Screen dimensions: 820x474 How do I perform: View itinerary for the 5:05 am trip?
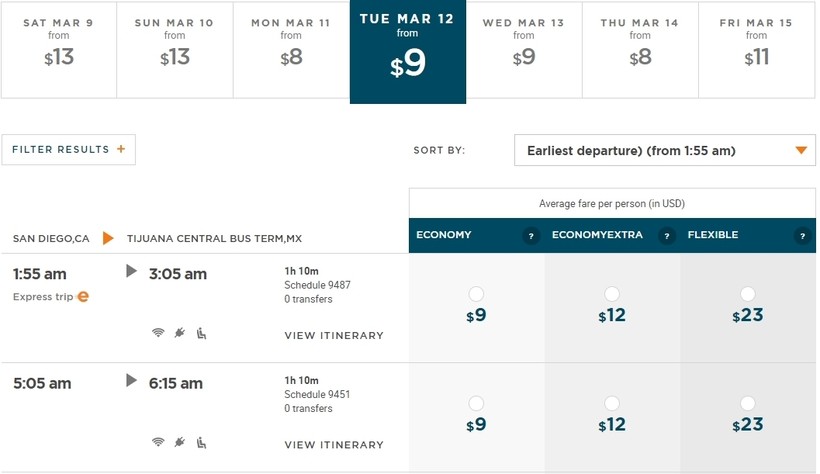pos(334,445)
